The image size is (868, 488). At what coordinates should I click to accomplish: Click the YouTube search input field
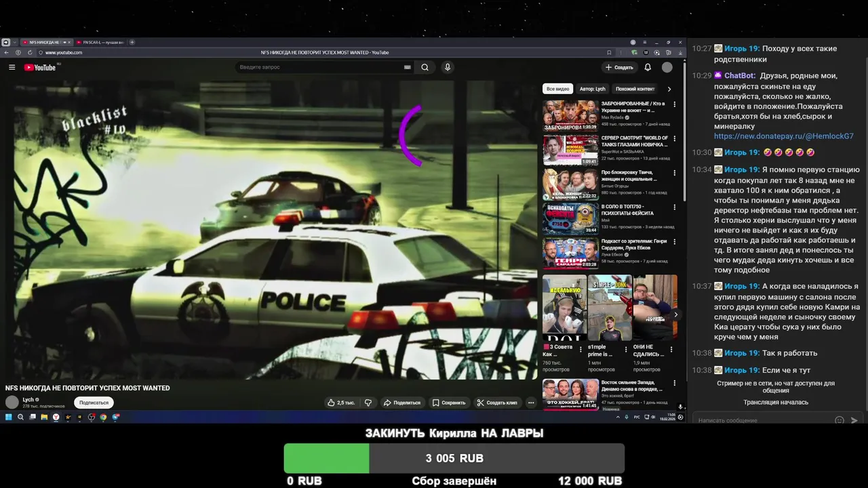(320, 67)
